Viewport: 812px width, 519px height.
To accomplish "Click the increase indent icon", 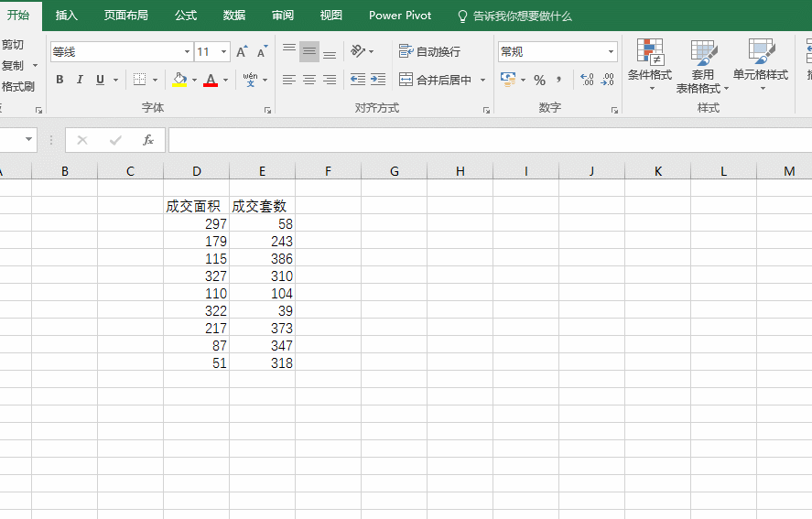I will [378, 80].
